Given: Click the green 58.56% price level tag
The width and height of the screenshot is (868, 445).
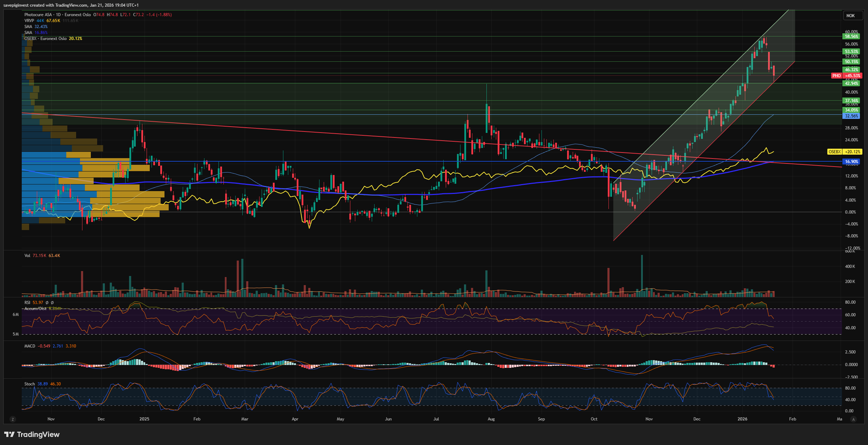Looking at the screenshot, I should (852, 36).
